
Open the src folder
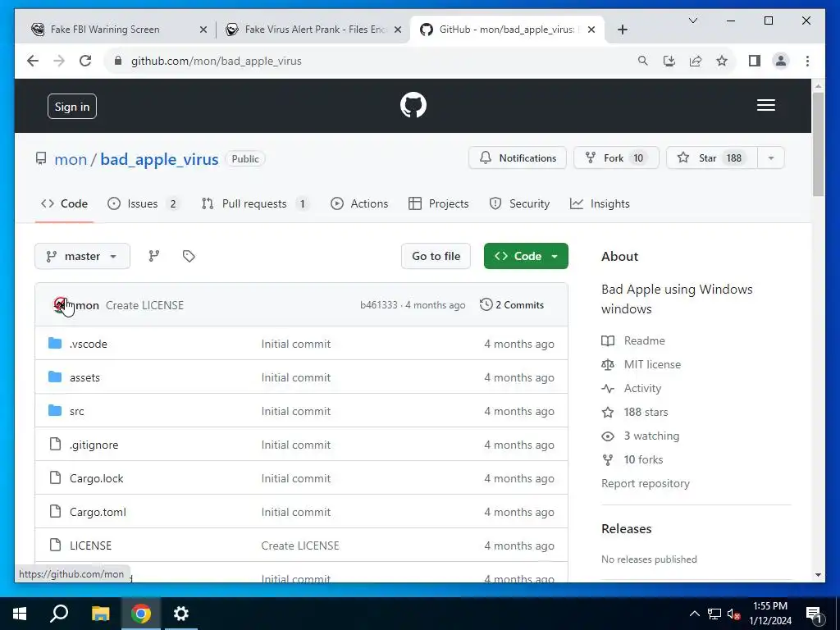pyautogui.click(x=76, y=412)
